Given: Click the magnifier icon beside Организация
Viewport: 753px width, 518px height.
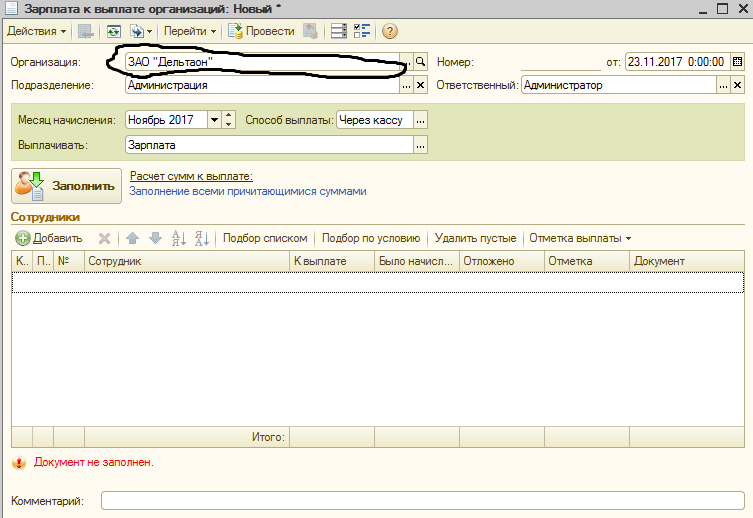Looking at the screenshot, I should click(420, 62).
